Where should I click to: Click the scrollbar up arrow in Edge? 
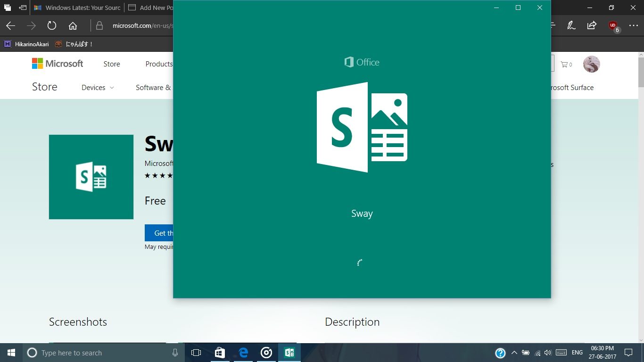(641, 55)
